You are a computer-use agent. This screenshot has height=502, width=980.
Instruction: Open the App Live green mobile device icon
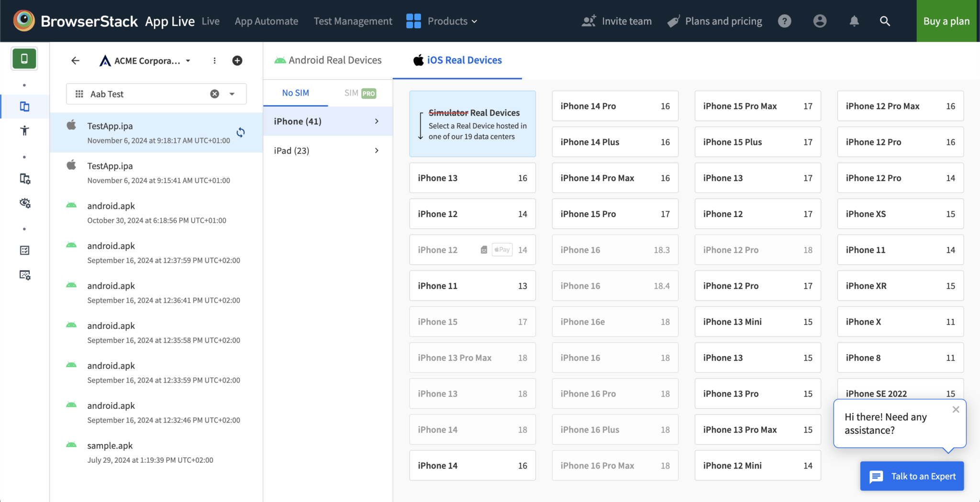[24, 58]
